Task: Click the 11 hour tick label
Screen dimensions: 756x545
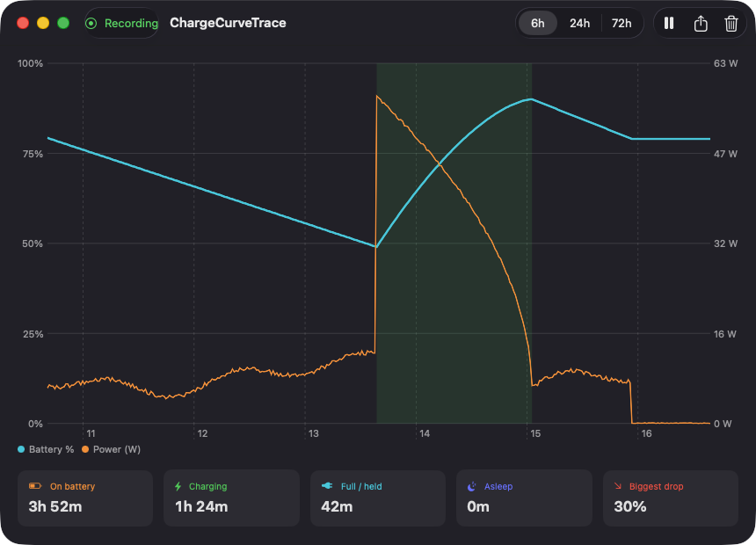Action: pos(91,433)
